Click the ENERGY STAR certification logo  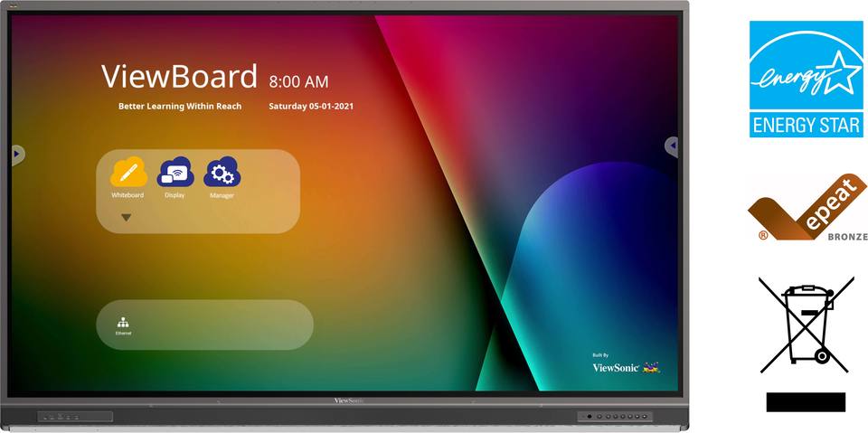coord(806,80)
